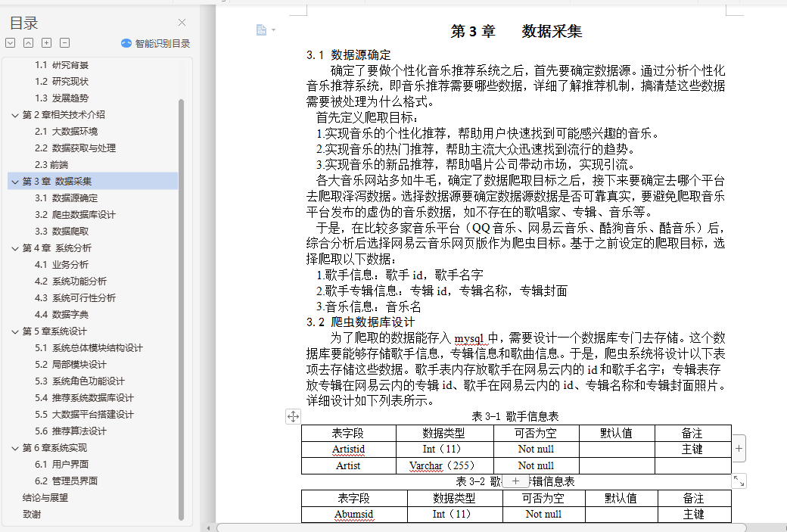Go to 1.1 研究背景 in outline

[x=62, y=65]
